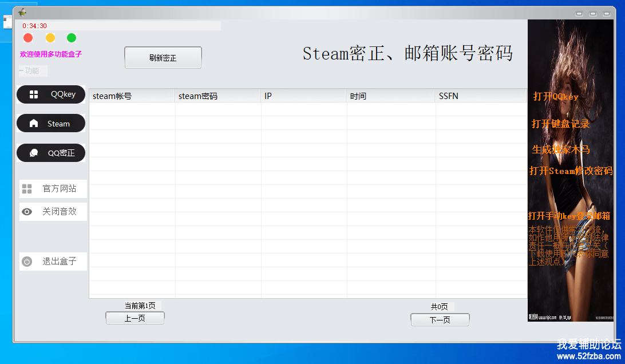Click the yellow circle button

click(50, 38)
